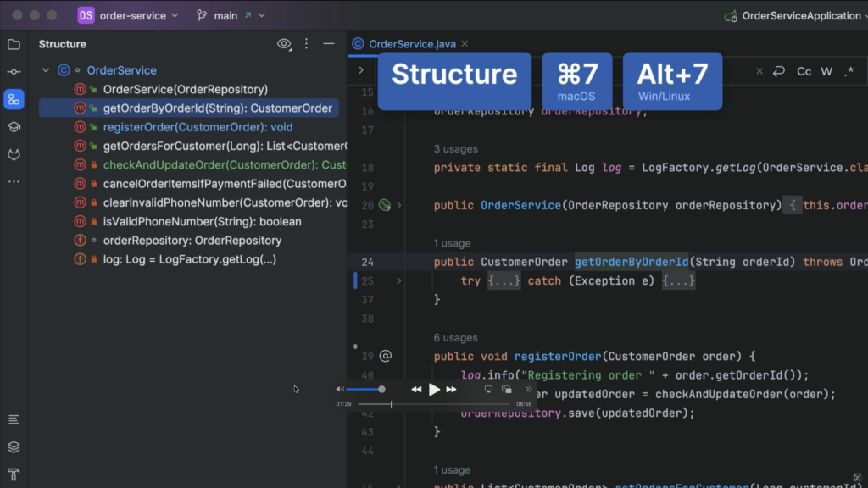Open more video options double chevron
The height and width of the screenshot is (488, 868).
(x=528, y=390)
